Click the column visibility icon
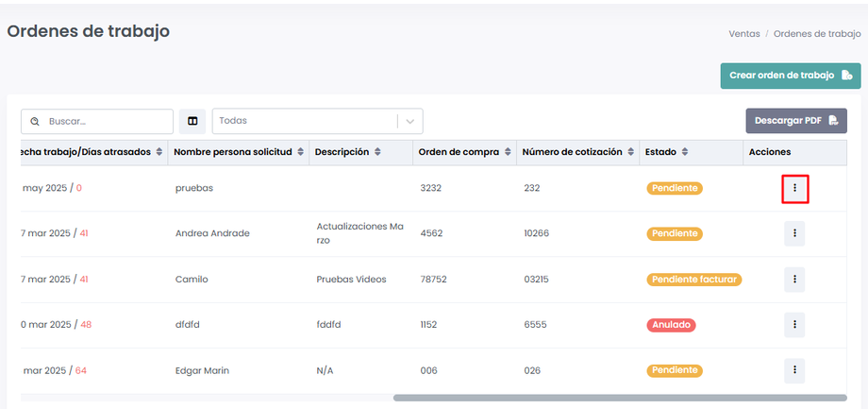 pyautogui.click(x=192, y=121)
